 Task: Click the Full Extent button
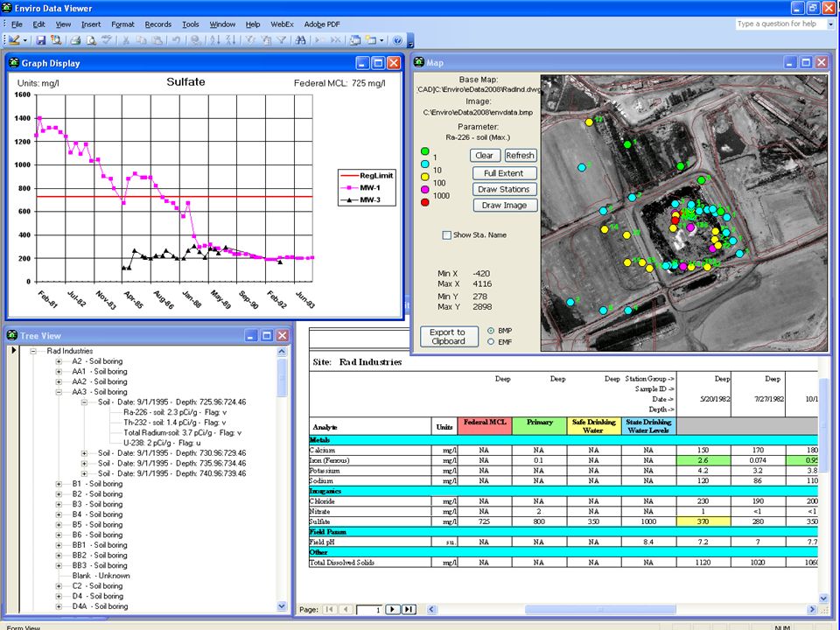click(x=504, y=173)
